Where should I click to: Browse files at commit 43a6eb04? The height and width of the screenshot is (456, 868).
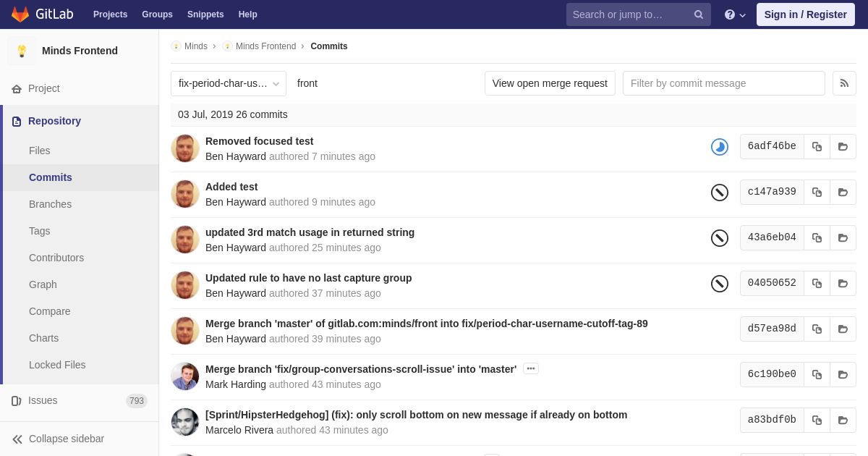click(x=843, y=237)
